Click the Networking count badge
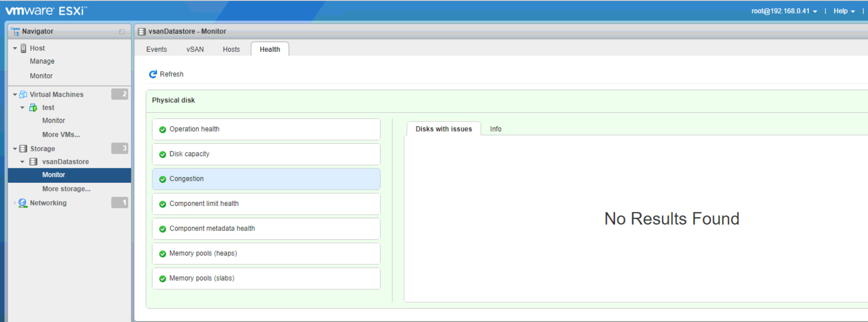 [x=120, y=203]
